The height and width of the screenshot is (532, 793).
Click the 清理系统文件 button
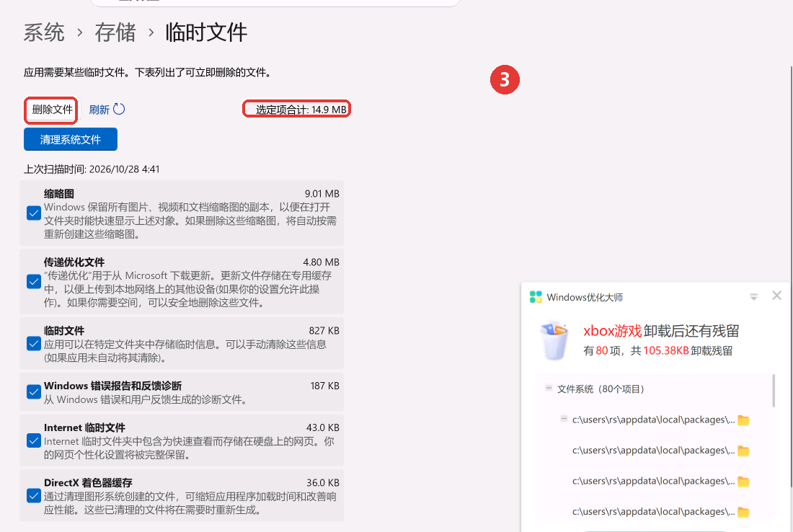point(71,139)
